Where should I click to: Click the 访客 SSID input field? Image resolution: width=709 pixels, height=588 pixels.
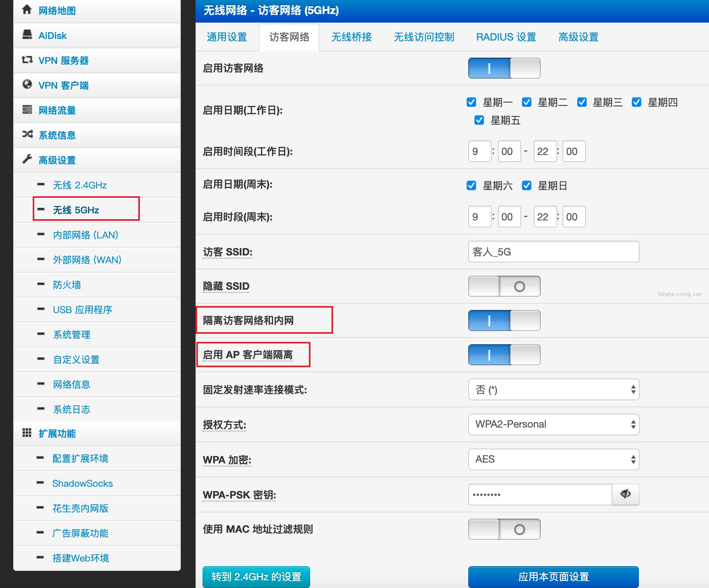554,252
